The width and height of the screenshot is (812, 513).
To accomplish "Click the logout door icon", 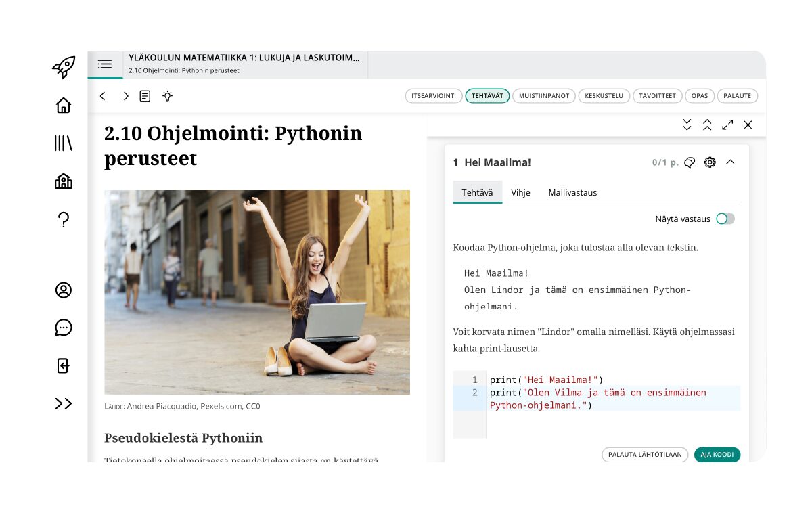I will pyautogui.click(x=64, y=366).
